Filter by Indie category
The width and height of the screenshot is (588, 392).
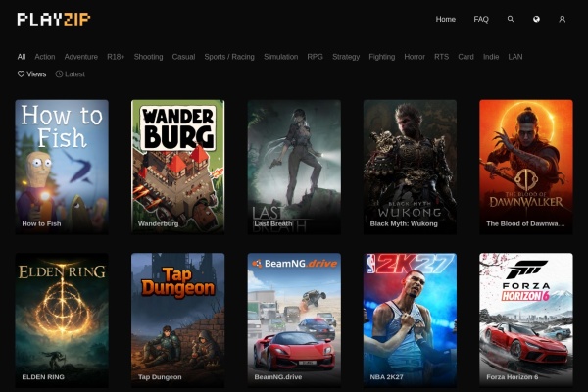[x=491, y=57]
